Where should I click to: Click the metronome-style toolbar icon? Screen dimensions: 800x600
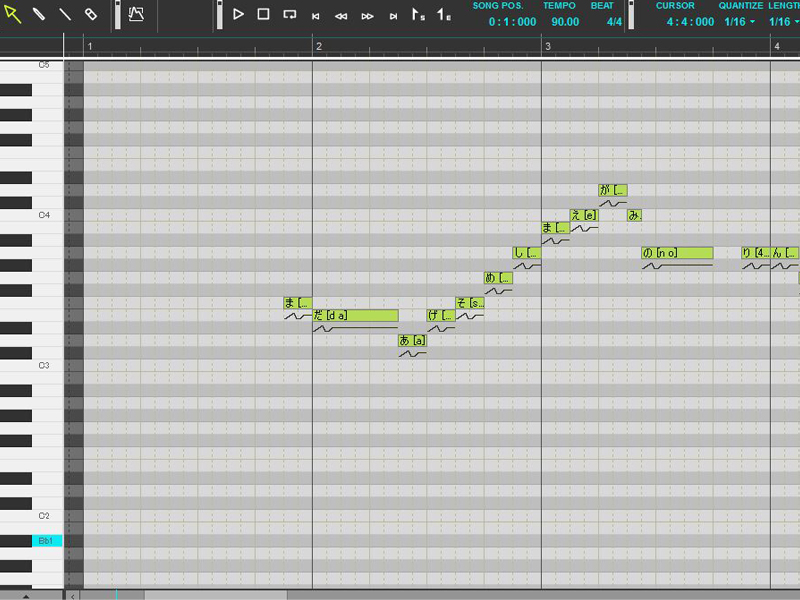[x=136, y=15]
